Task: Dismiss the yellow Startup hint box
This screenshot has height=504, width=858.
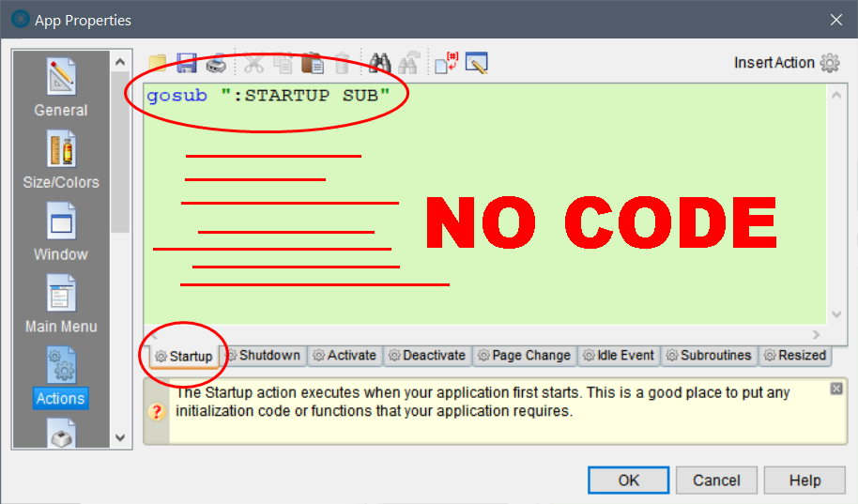Action: point(836,389)
